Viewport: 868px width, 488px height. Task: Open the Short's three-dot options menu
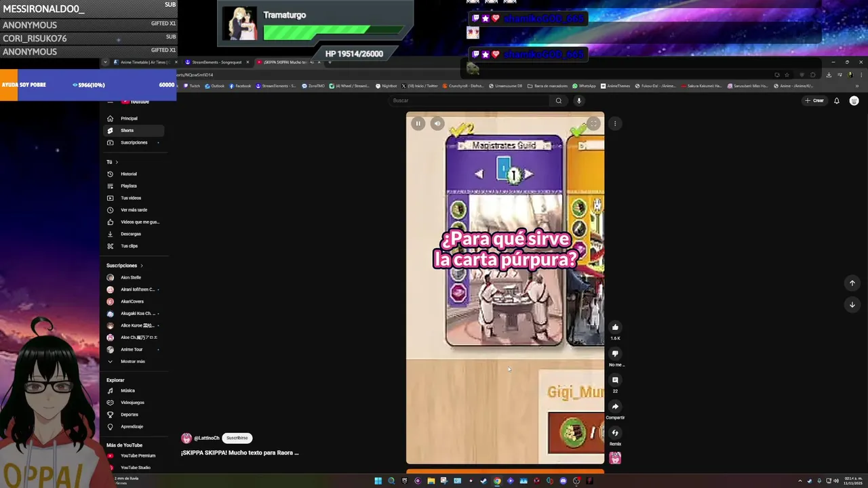coord(615,123)
